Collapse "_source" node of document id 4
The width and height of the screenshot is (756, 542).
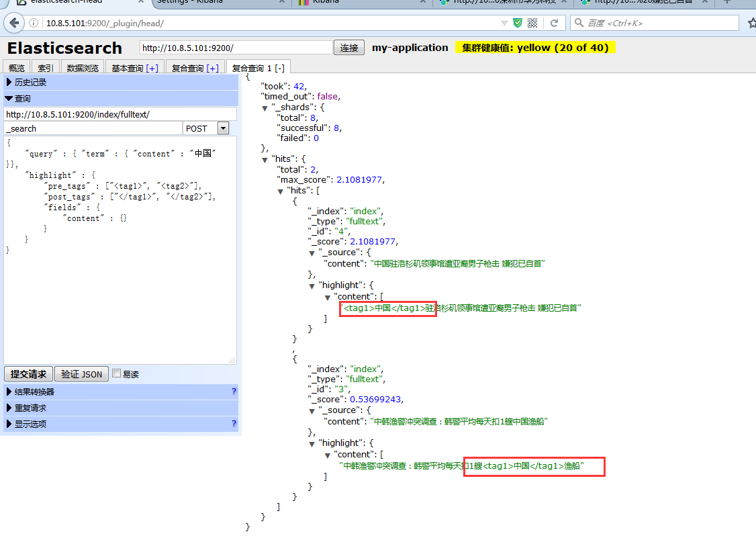312,253
